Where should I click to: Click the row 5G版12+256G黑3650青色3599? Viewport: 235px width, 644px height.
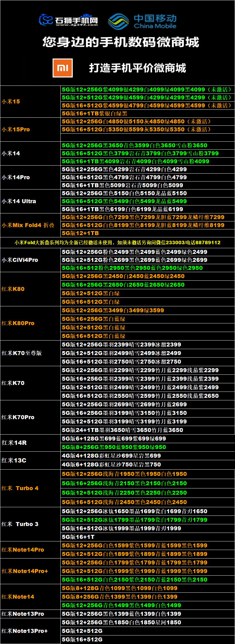[x=148, y=145]
